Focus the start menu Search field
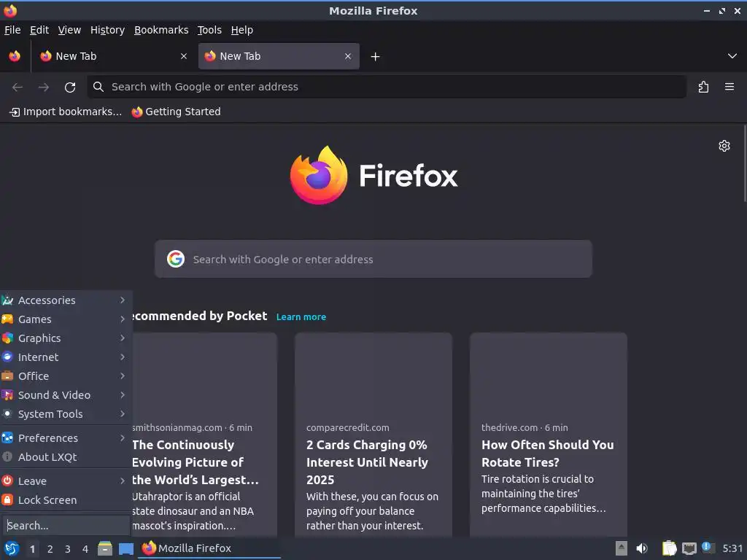 [66, 525]
